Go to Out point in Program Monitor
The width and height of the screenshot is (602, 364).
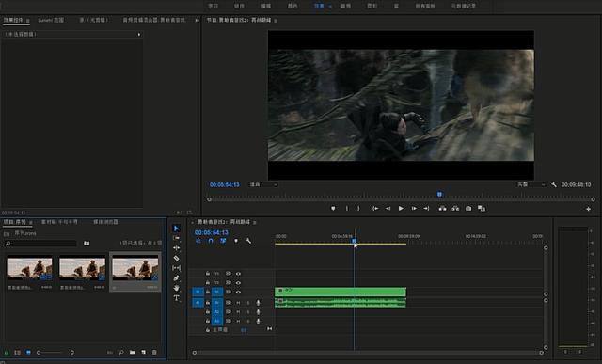426,209
